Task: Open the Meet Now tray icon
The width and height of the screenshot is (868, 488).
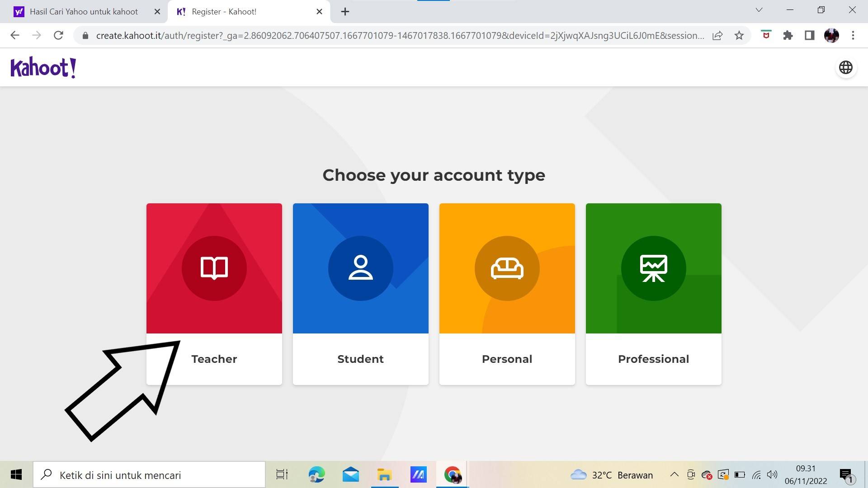Action: [691, 474]
